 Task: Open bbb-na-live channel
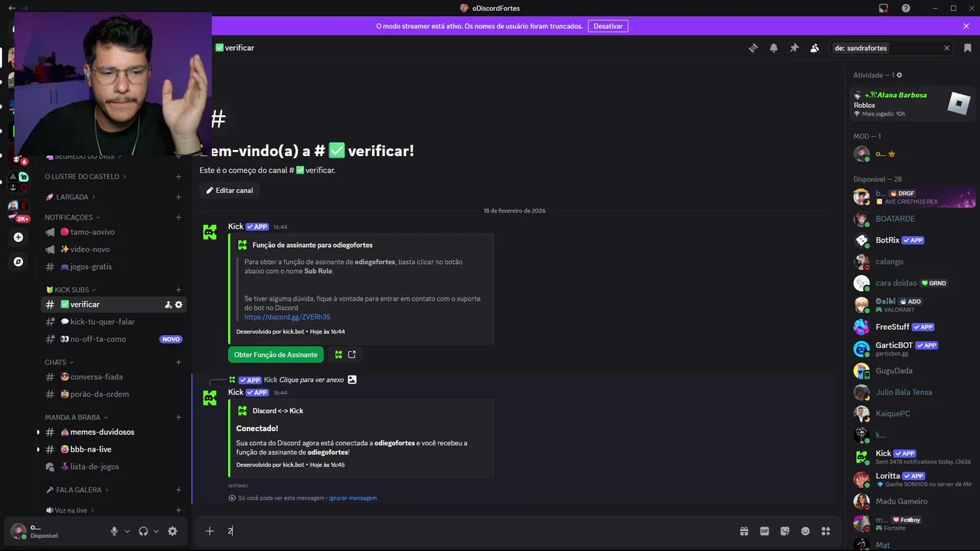tap(113, 449)
